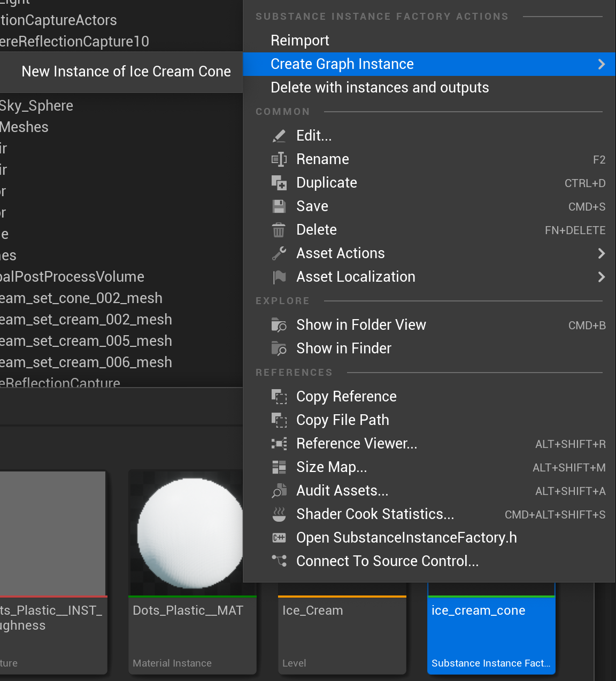Image resolution: width=616 pixels, height=681 pixels.
Task: Click the Duplicate icon in the Common section
Action: click(279, 183)
